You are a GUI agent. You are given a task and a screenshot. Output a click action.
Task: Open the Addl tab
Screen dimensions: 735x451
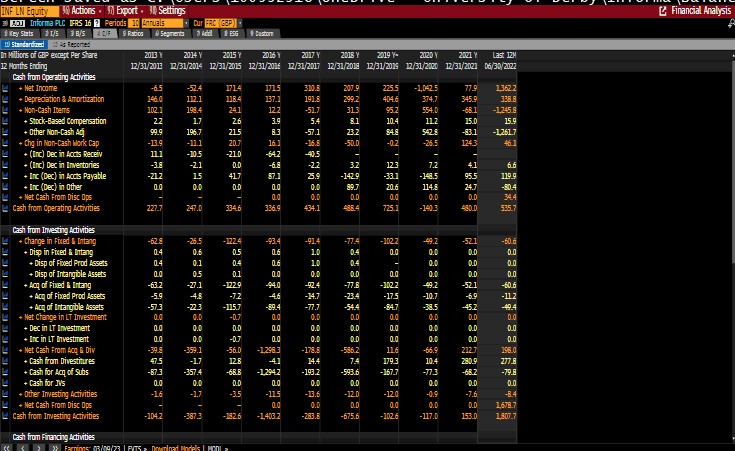(x=204, y=34)
